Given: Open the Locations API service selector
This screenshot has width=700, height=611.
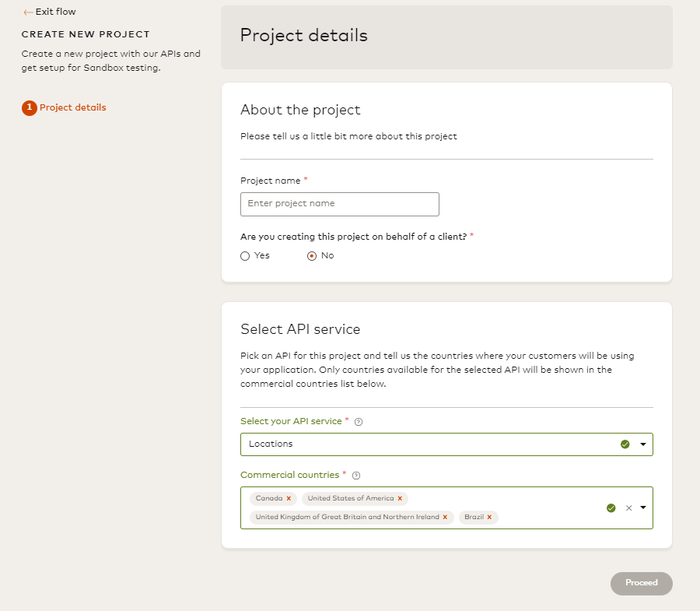Looking at the screenshot, I should tap(428, 444).
